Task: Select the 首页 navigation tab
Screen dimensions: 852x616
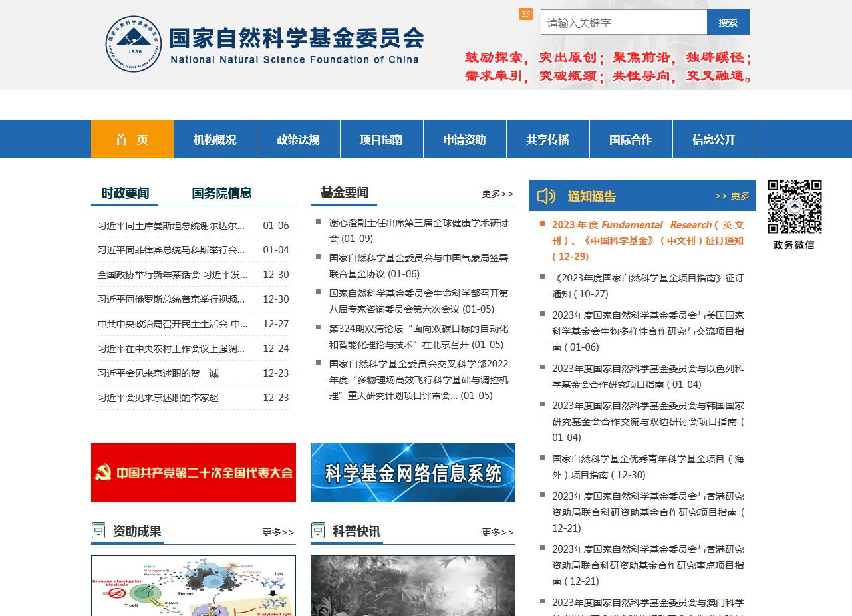Action: (132, 139)
